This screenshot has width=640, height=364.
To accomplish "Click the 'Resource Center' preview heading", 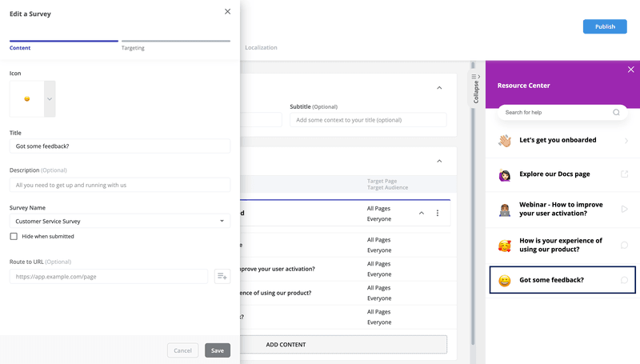I will tap(523, 86).
